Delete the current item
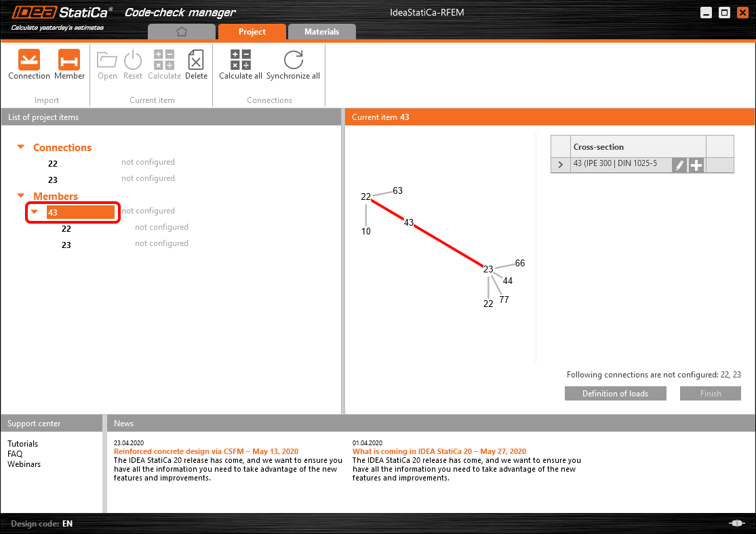The width and height of the screenshot is (756, 534). tap(196, 64)
